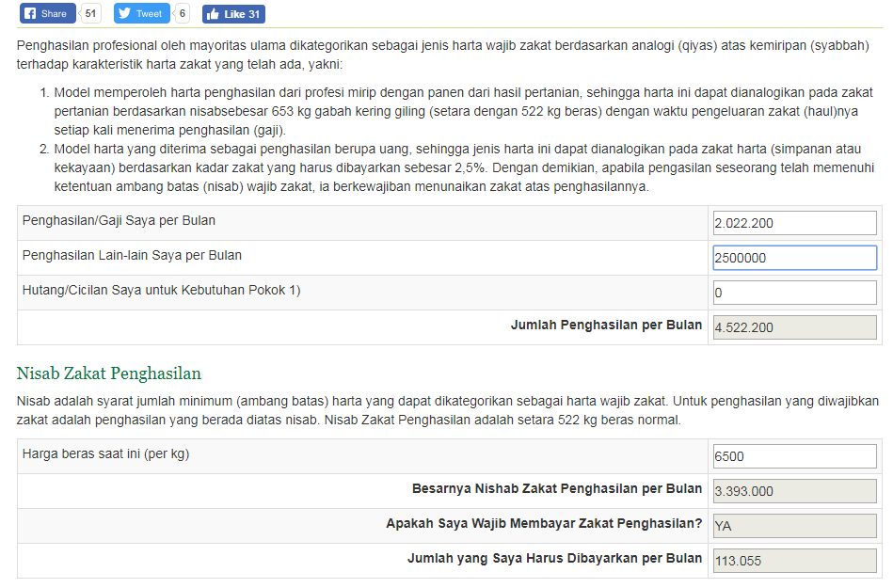893x588 pixels.
Task: Click the Facebook Share button
Action: tap(47, 14)
